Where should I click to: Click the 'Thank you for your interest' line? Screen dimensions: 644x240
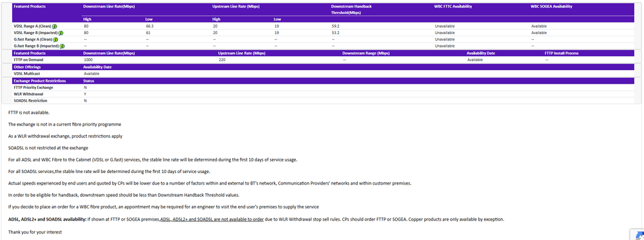35,232
